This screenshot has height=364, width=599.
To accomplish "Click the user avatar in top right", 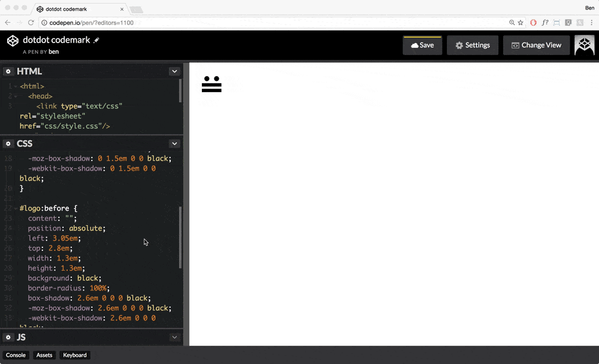I will point(584,45).
